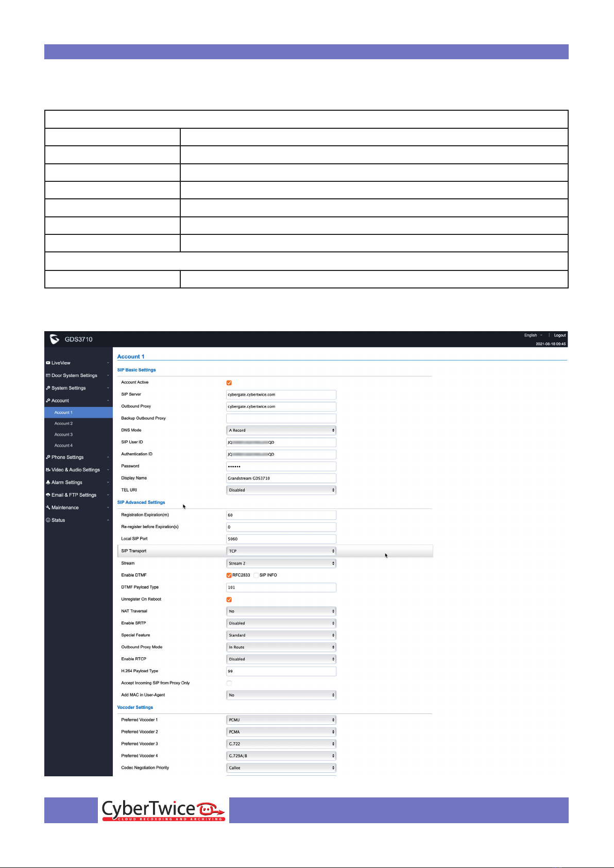Click the Door System Settings icon

point(48,376)
